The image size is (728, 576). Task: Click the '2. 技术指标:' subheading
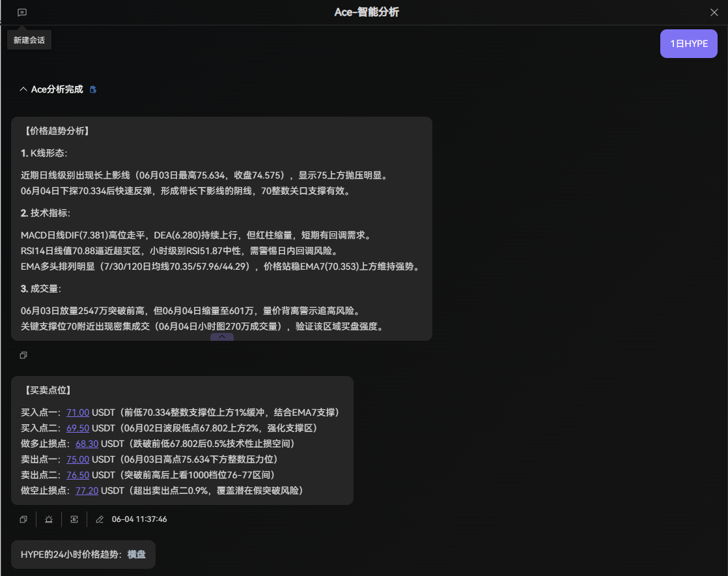tap(46, 213)
